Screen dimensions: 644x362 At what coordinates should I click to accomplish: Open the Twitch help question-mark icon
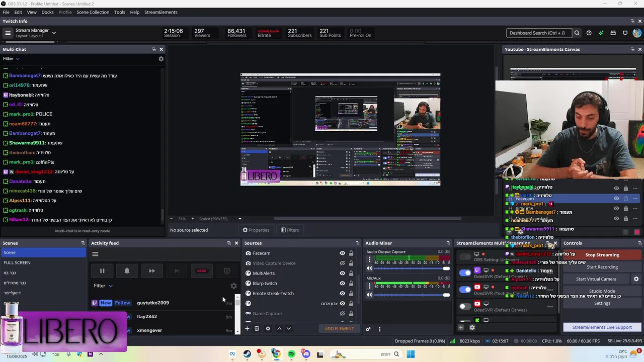(589, 33)
